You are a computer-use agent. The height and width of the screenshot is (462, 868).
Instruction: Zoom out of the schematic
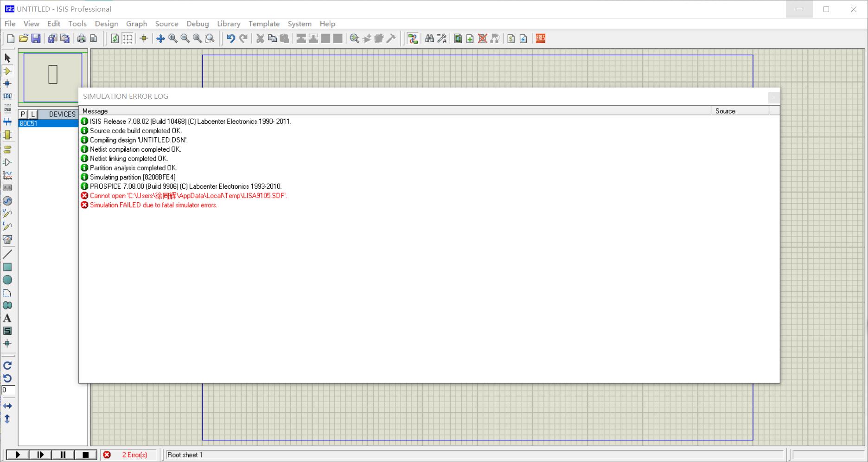click(185, 38)
